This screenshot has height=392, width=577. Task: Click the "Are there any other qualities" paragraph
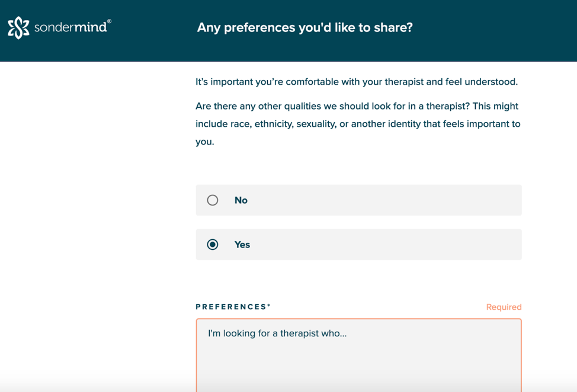(x=358, y=124)
